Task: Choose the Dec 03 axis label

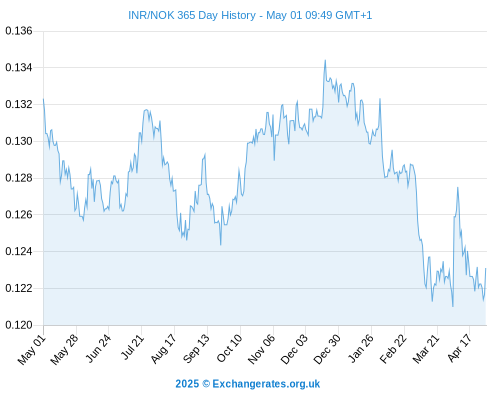Action: point(294,349)
